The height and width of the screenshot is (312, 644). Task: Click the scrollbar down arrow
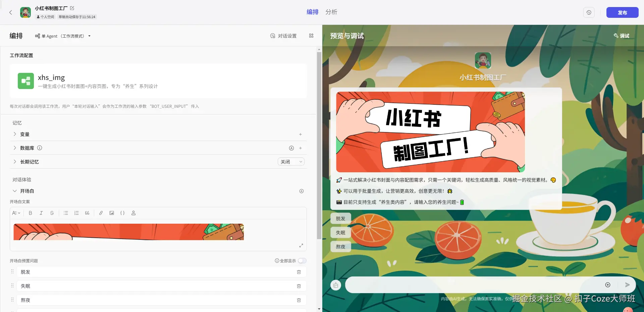click(319, 309)
